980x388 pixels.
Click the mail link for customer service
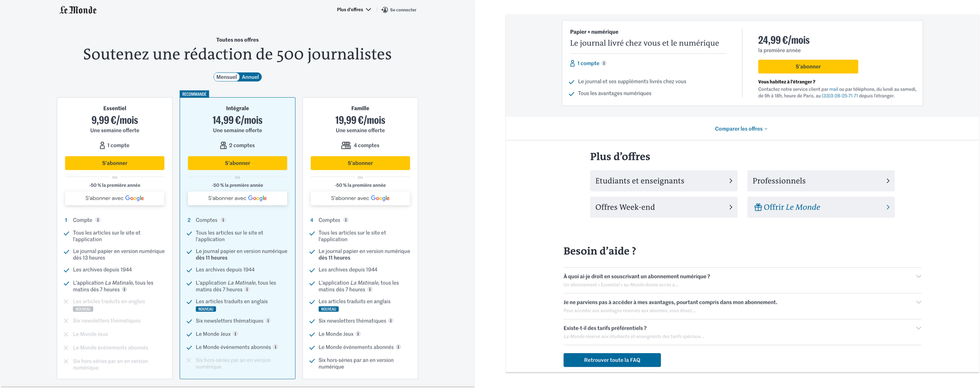tap(833, 89)
